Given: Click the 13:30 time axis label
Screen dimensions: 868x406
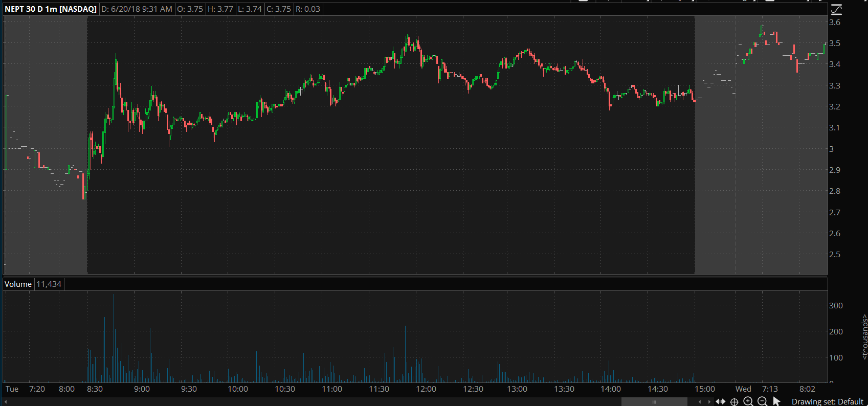Looking at the screenshot, I should (564, 389).
